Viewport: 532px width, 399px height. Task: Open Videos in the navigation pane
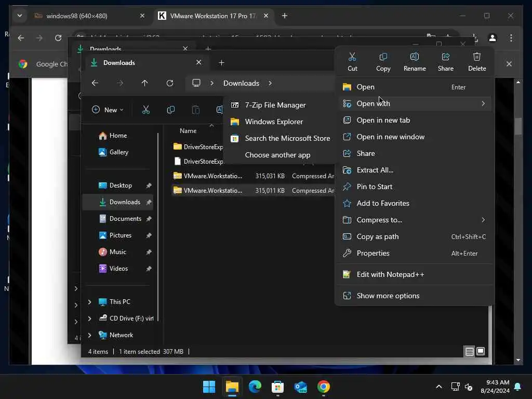118,269
